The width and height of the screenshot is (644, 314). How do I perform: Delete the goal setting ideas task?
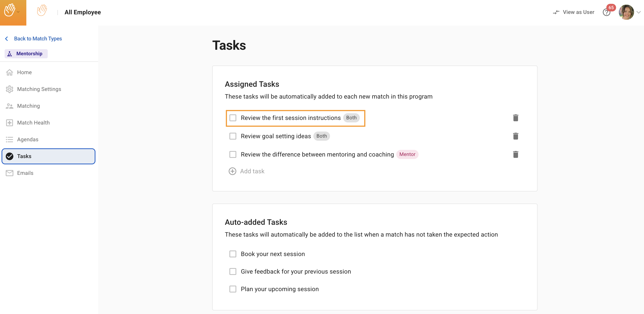point(515,136)
